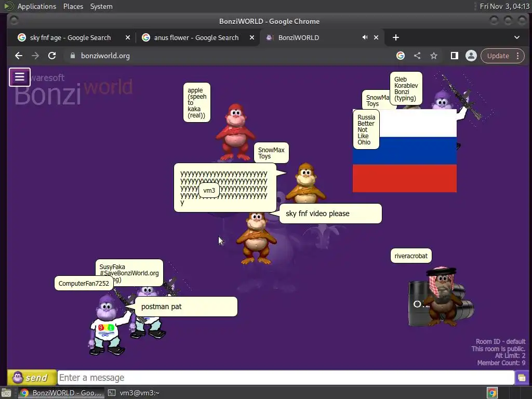Click the 'postman pat' speech bubble
Image resolution: width=532 pixels, height=399 pixels.
coord(187,307)
